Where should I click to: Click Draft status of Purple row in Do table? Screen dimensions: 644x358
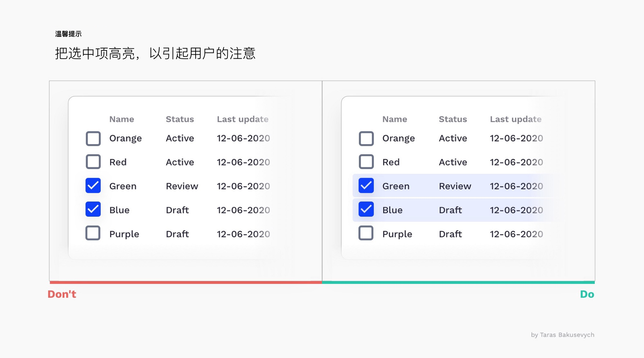point(450,234)
